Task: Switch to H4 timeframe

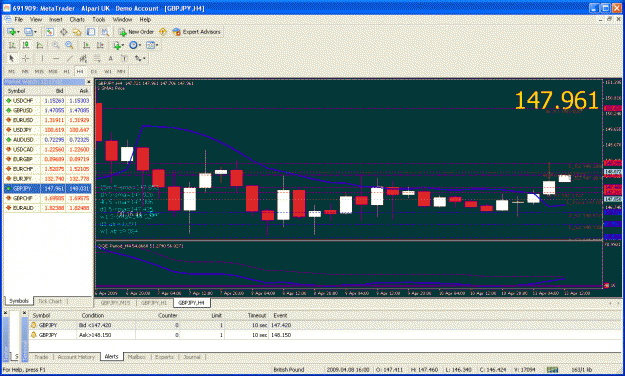Action: (80, 71)
